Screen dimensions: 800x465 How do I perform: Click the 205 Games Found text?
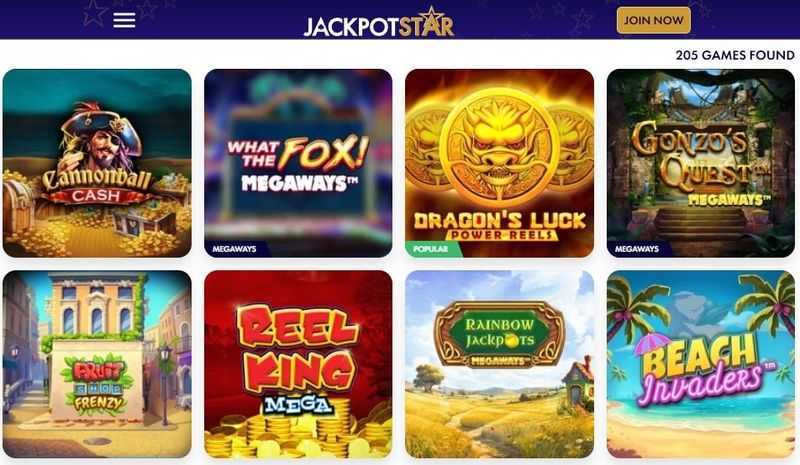[x=735, y=55]
